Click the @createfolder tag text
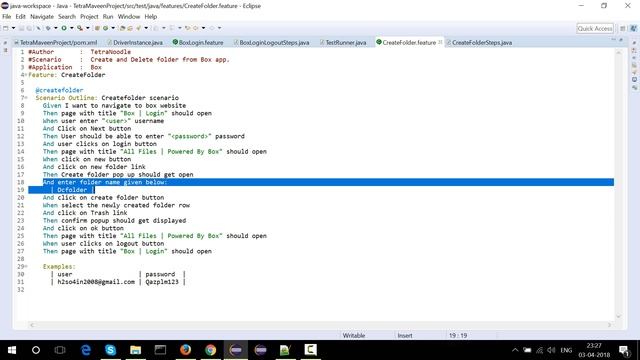Image resolution: width=640 pixels, height=360 pixels. (59, 90)
